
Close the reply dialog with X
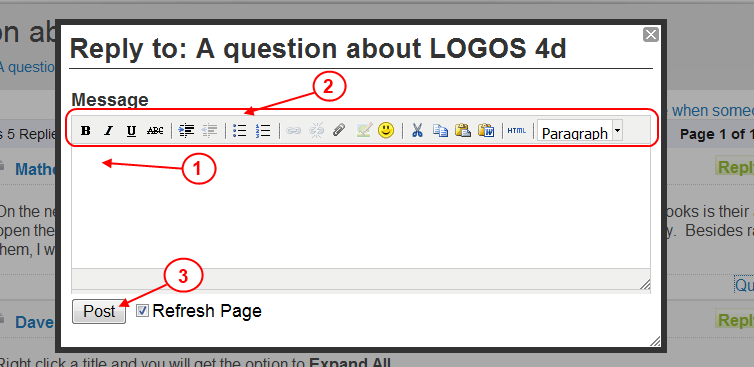(x=651, y=35)
